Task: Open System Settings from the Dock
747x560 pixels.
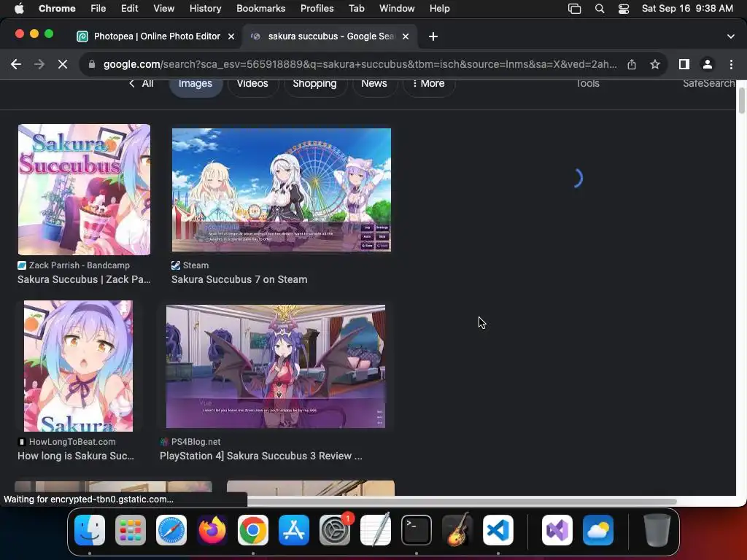Action: [334, 530]
